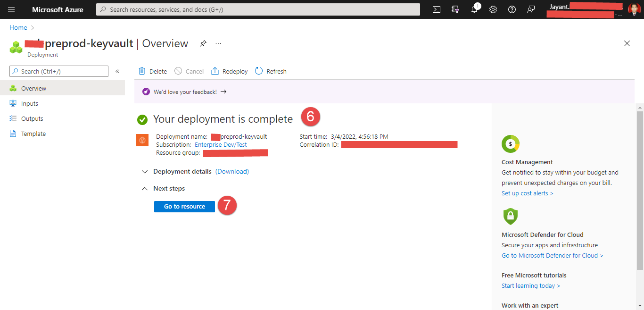The width and height of the screenshot is (644, 310).
Task: Click the Delete toolbar button
Action: [153, 71]
